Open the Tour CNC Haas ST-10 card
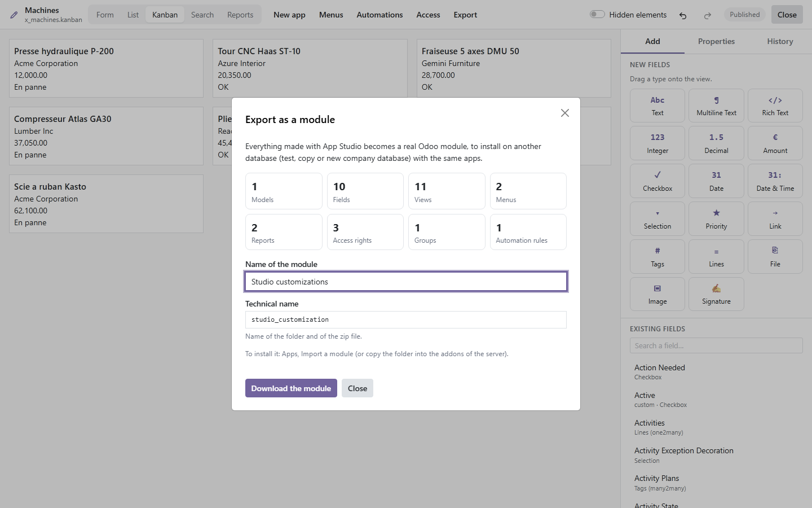Viewport: 812px width, 508px height. pyautogui.click(x=310, y=68)
